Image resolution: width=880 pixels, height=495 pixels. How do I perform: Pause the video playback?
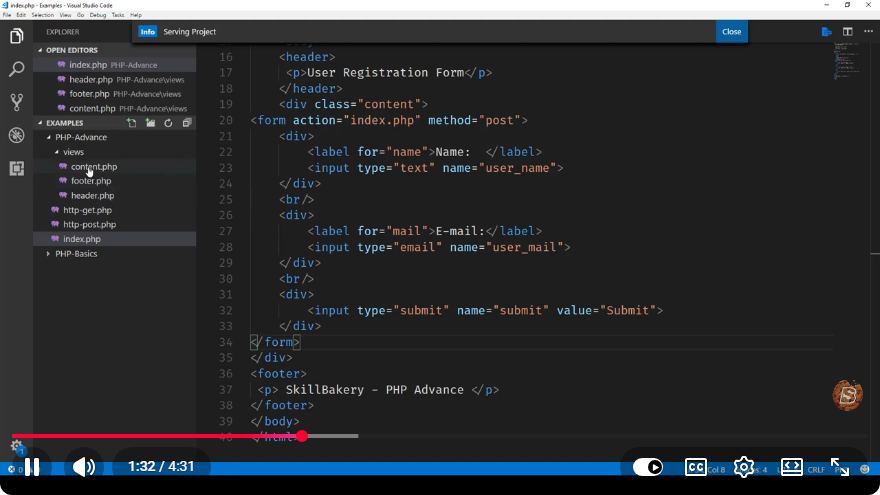tap(32, 467)
